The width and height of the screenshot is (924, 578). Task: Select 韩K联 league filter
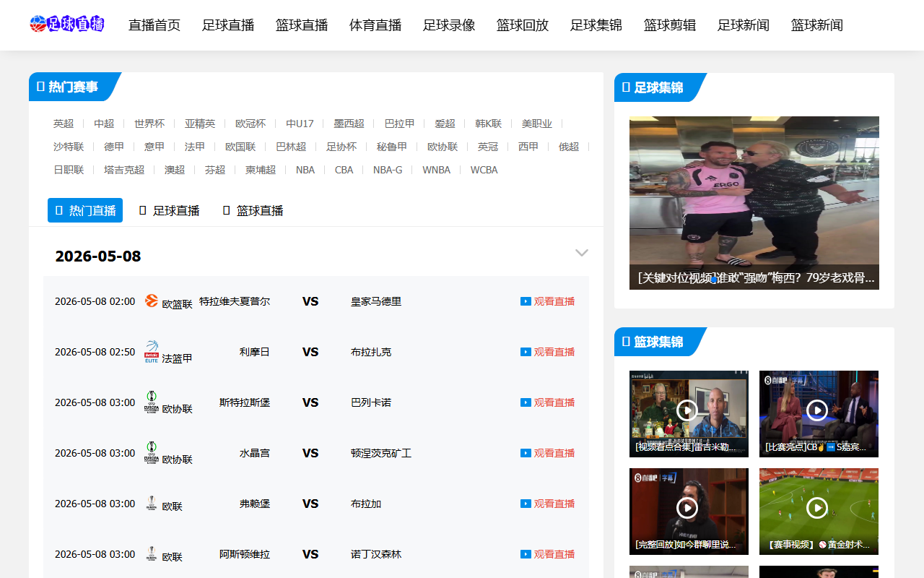click(489, 124)
